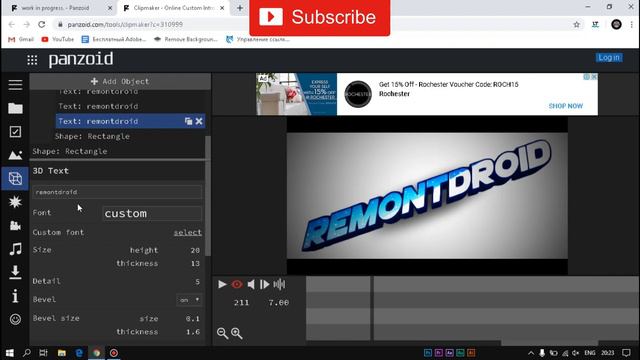
Task: Edit the Bevel size value 0.1
Action: [x=193, y=318]
